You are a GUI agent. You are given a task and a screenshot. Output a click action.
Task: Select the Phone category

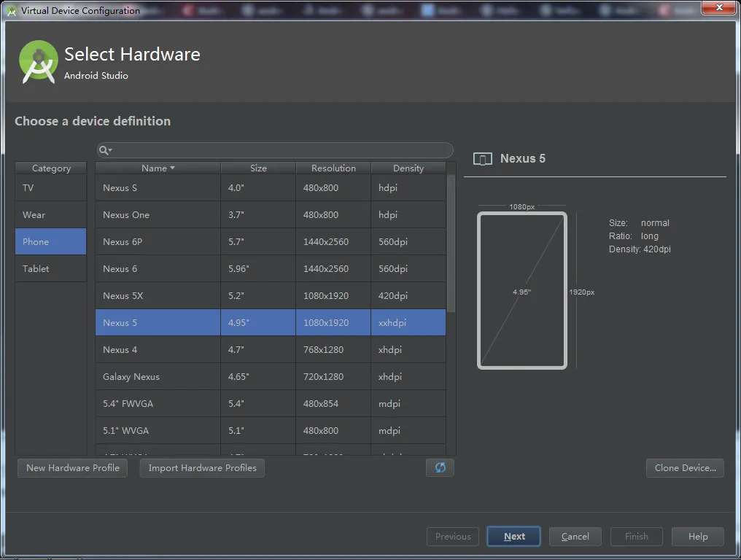[50, 241]
